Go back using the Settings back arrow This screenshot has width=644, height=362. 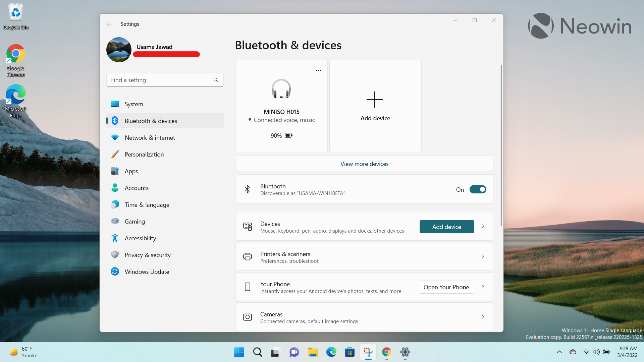[x=110, y=24]
